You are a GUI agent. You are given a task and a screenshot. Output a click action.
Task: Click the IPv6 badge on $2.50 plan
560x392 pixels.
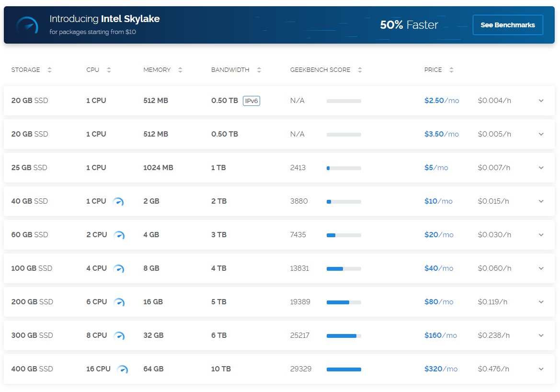point(251,101)
